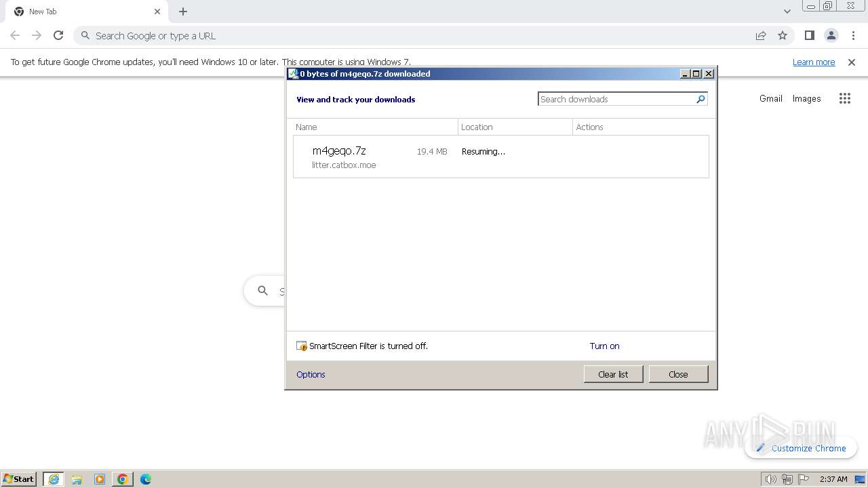Viewport: 868px width, 488px height.
Task: Open the Action Center flag icon
Action: 803,479
